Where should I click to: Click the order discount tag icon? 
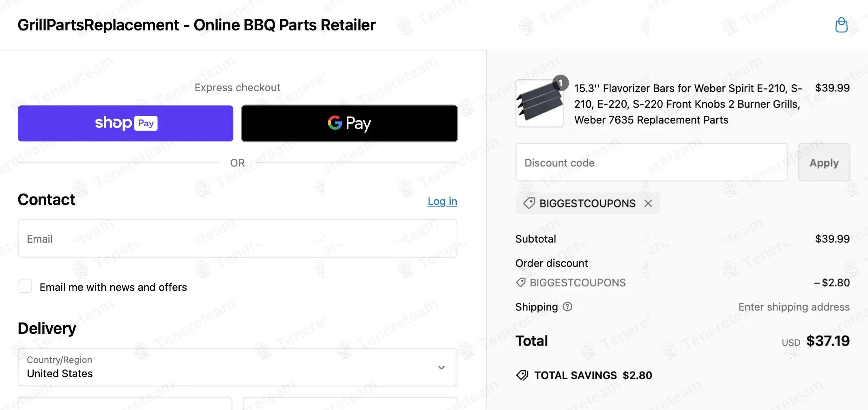(x=521, y=282)
